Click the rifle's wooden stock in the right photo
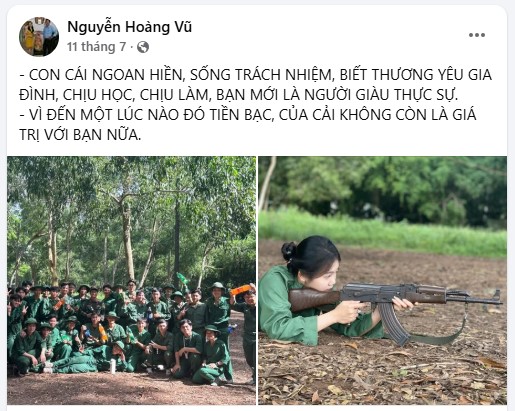 click(313, 298)
